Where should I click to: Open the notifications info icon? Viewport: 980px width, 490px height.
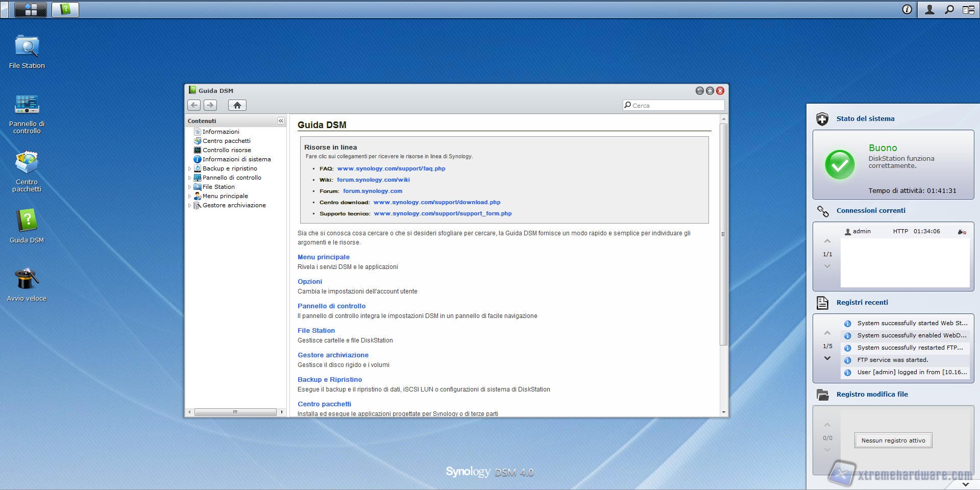point(907,9)
